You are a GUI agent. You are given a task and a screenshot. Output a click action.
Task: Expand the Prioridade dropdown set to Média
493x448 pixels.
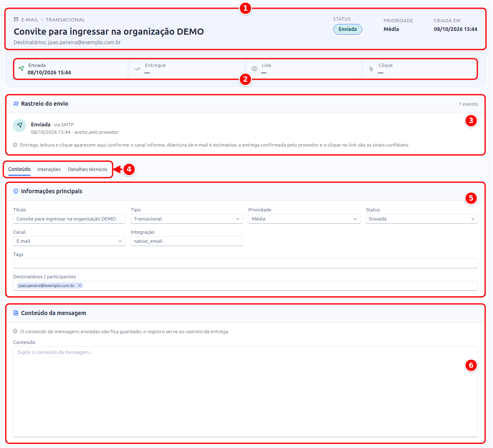pyautogui.click(x=304, y=219)
